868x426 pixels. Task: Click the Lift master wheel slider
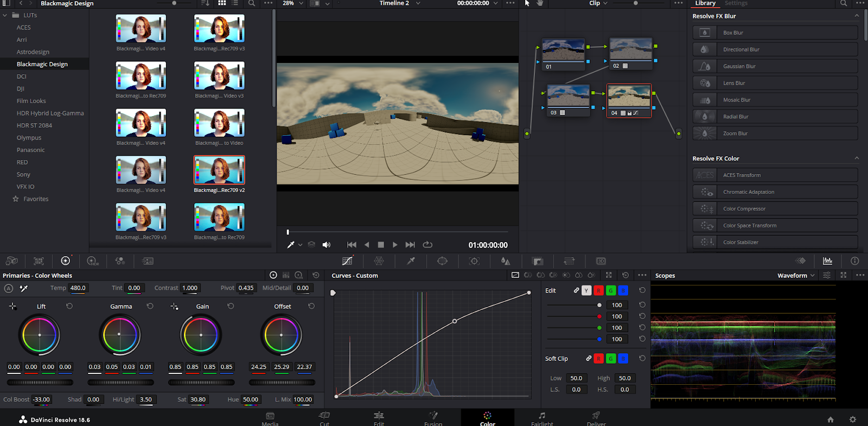40,383
